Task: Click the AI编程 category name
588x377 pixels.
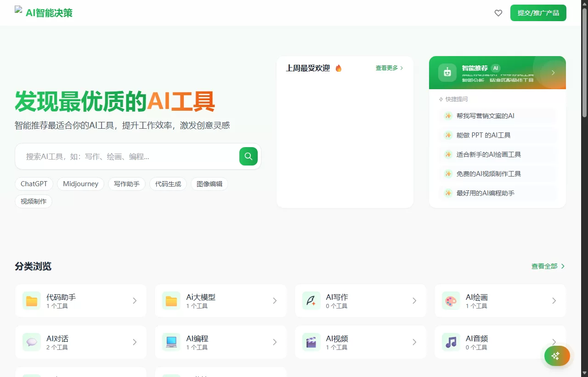Action: (197, 338)
